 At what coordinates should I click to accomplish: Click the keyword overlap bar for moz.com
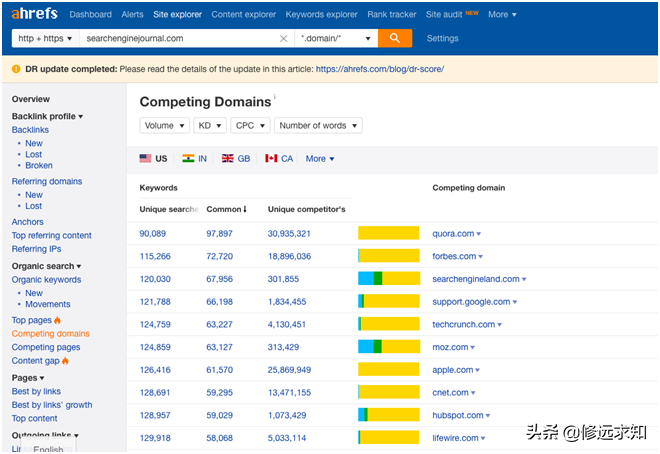point(389,347)
